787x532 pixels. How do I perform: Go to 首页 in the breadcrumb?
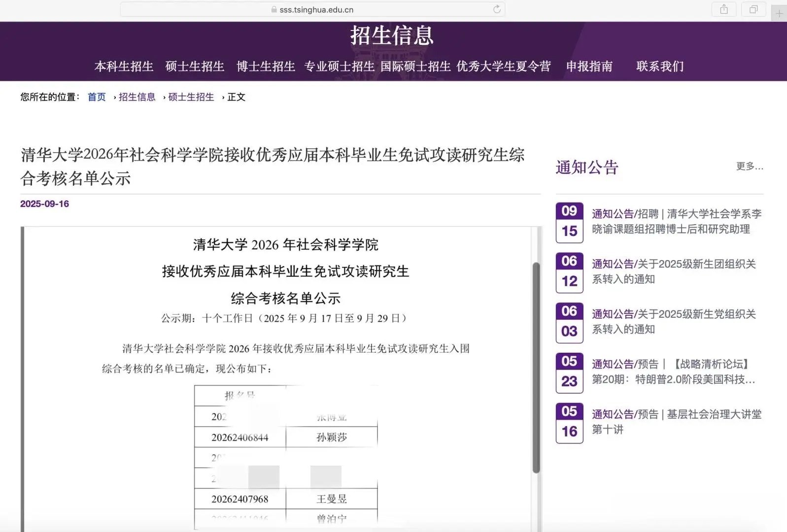tap(97, 97)
